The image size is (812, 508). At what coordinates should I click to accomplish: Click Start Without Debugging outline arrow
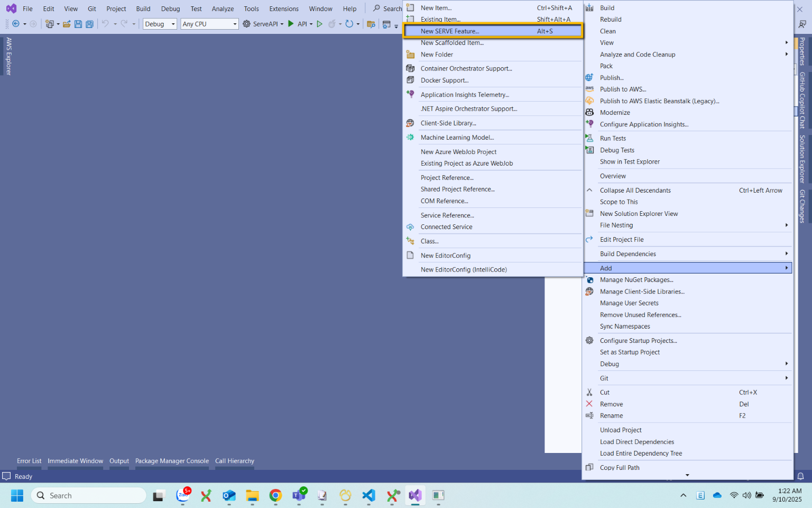(319, 24)
